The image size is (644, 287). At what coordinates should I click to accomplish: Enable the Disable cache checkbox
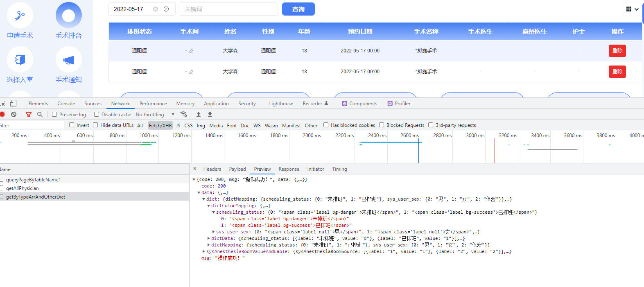(97, 114)
